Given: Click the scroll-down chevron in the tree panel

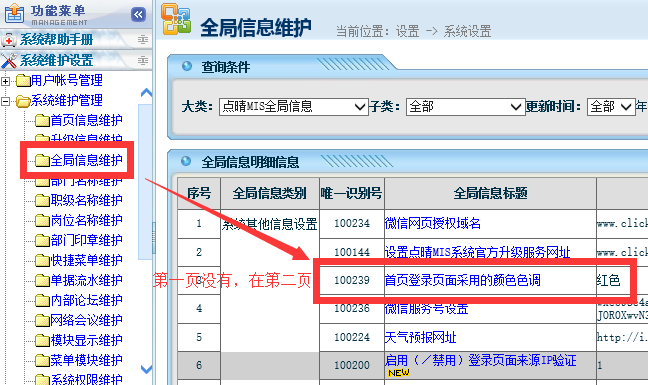Looking at the screenshot, I should 146,369.
